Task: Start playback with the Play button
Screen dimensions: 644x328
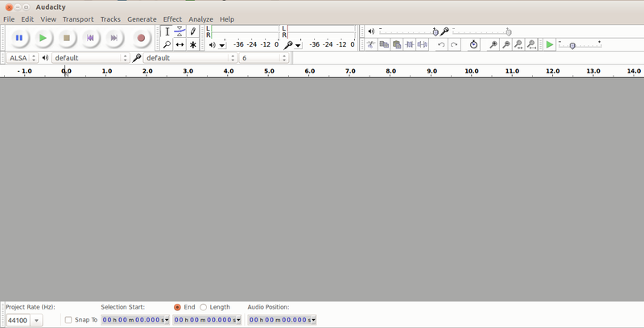Action: coord(43,38)
